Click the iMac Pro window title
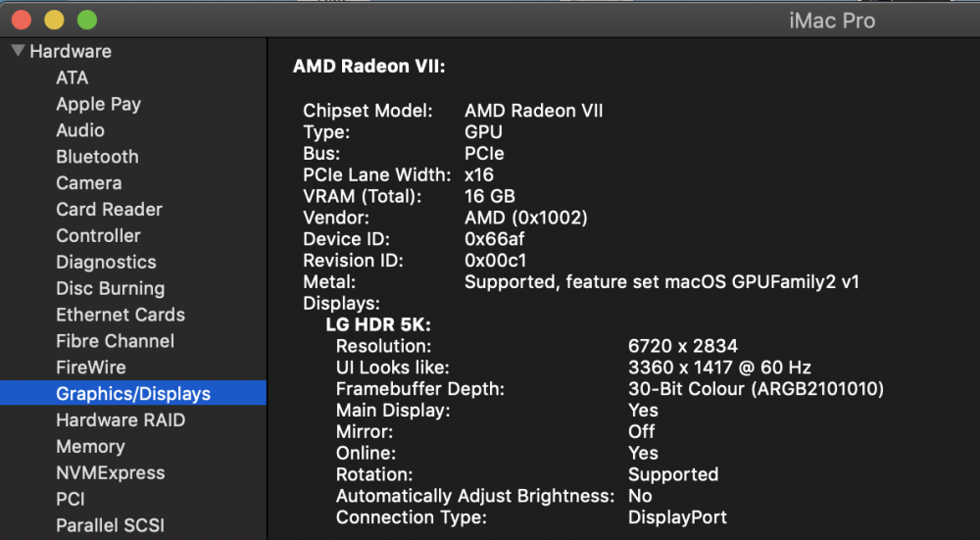The width and height of the screenshot is (980, 540). (x=832, y=21)
